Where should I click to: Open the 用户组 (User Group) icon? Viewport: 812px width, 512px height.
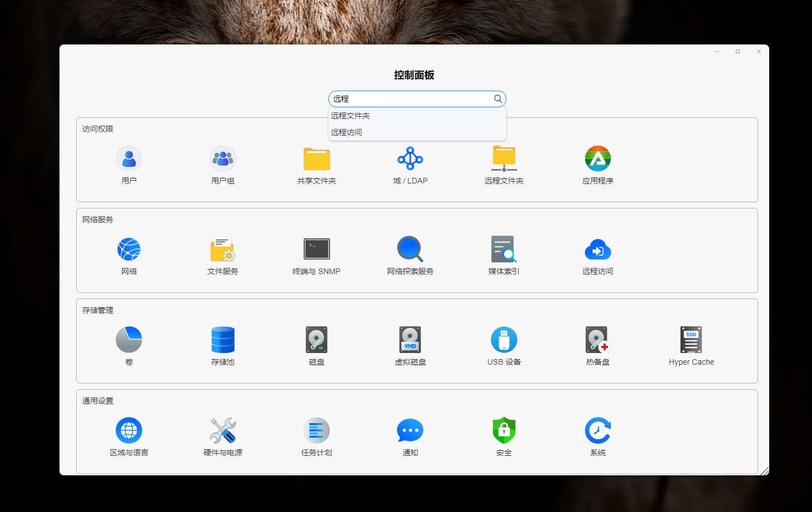223,159
